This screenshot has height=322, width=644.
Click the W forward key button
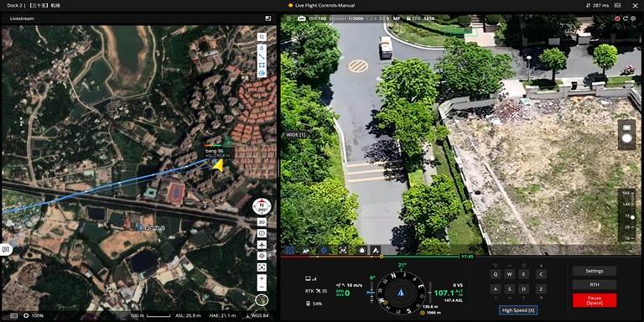510,275
